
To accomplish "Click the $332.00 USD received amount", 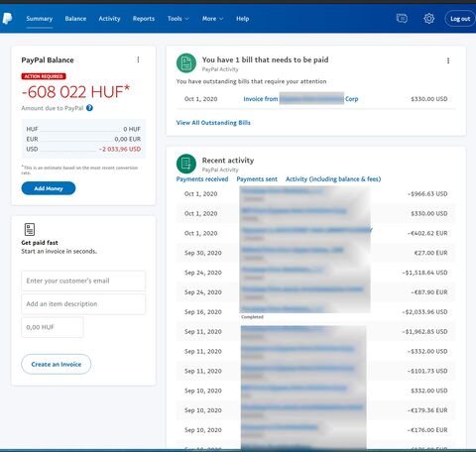I will click(429, 391).
